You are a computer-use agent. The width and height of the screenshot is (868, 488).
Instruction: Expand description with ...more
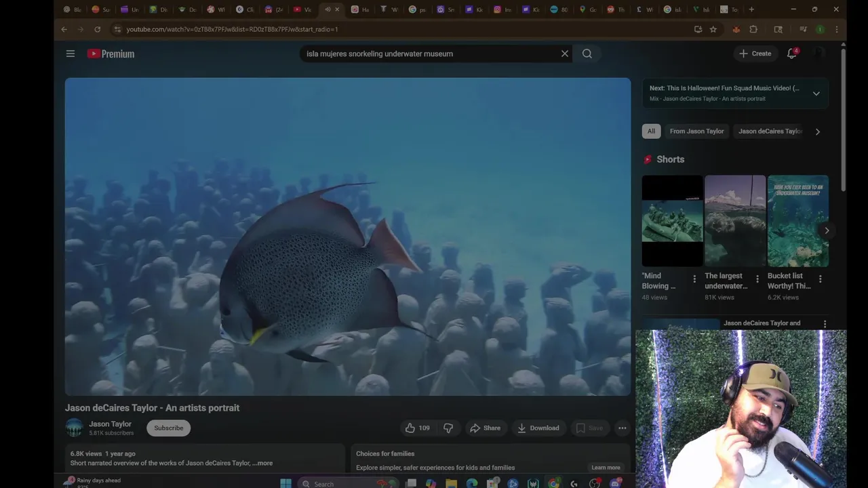tap(262, 463)
